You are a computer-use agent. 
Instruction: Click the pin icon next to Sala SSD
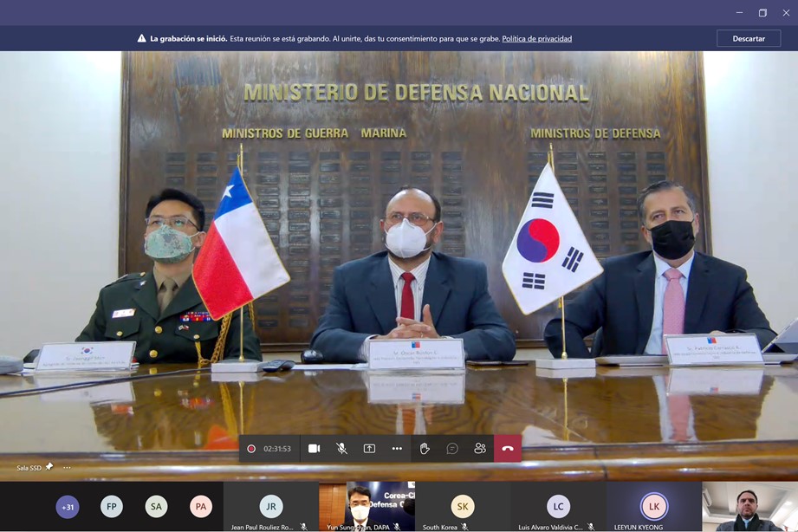pos(49,467)
